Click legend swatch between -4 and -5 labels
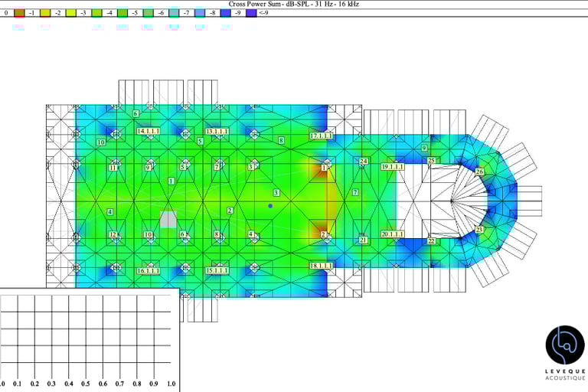Image resolution: width=588 pixels, height=392 pixels. (122, 13)
